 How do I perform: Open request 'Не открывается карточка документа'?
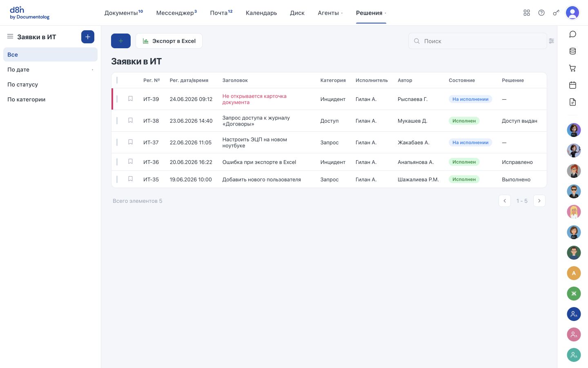tap(254, 99)
